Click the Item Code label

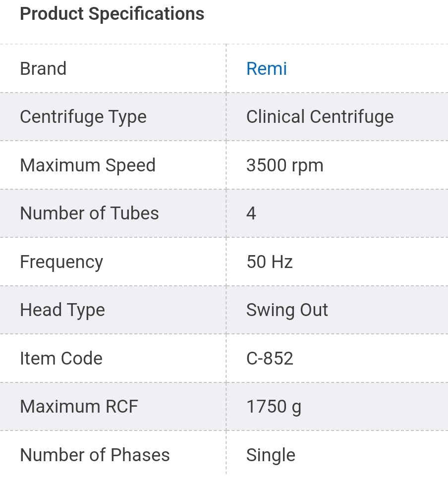(61, 358)
